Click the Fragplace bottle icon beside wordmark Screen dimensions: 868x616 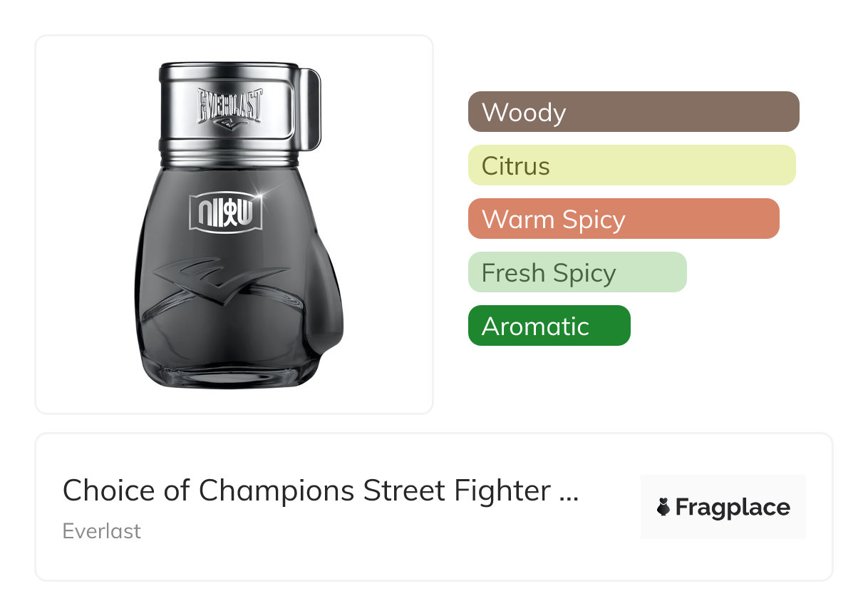[663, 507]
